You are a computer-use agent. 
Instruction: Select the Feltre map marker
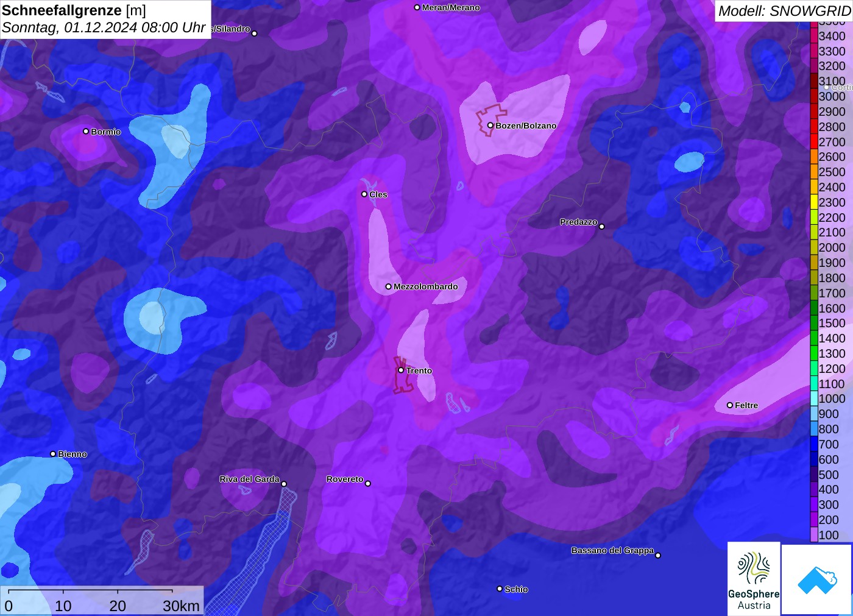pyautogui.click(x=730, y=405)
